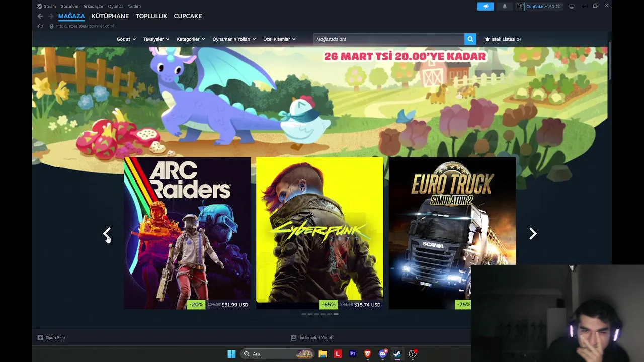The image size is (644, 362).
Task: Open the Arkadaşlar menu
Action: (x=93, y=6)
